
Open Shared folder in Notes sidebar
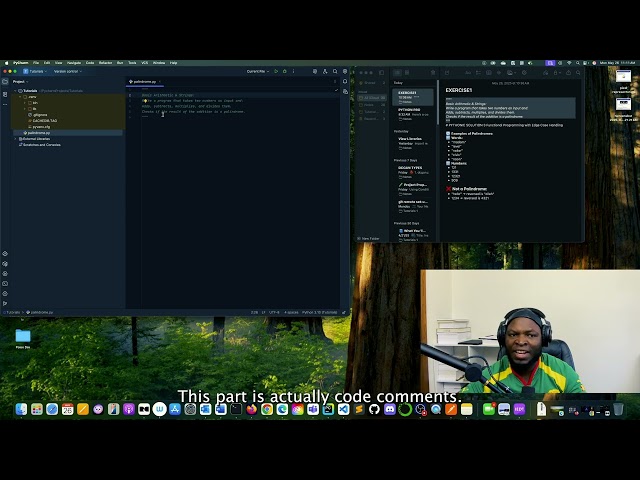372,83
